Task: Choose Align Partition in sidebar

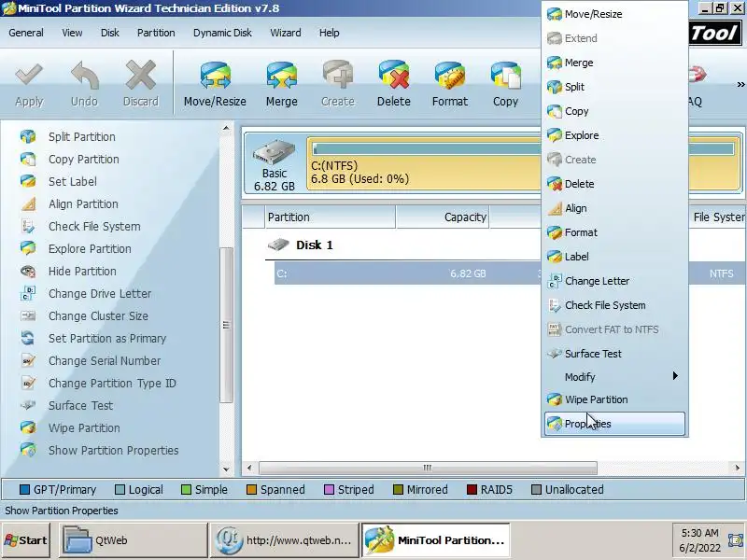Action: 83,203
